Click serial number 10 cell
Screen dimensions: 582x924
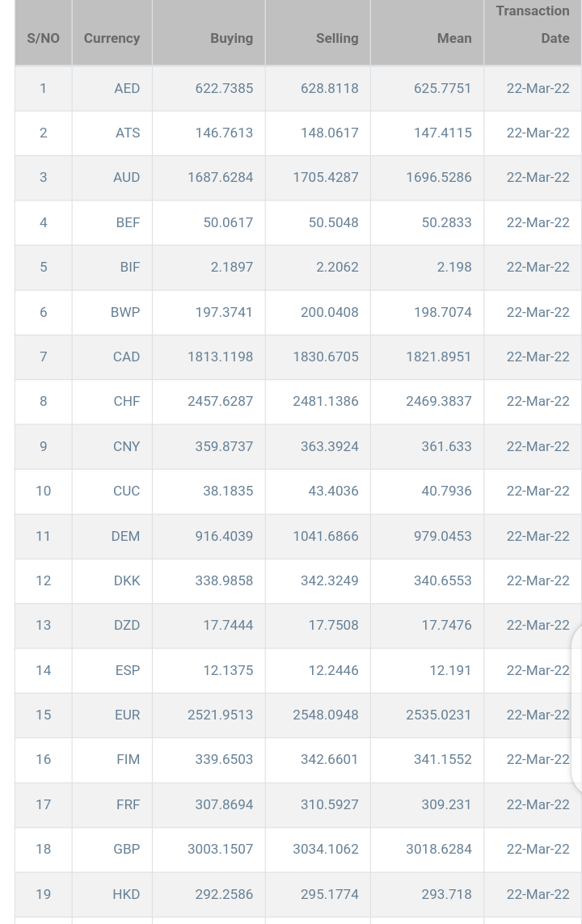click(x=43, y=491)
